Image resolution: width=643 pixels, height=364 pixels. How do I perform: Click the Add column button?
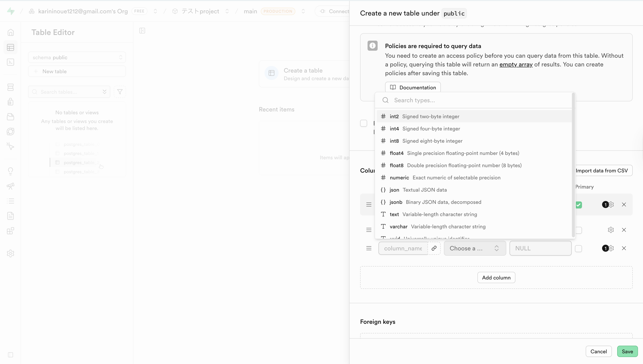click(496, 277)
